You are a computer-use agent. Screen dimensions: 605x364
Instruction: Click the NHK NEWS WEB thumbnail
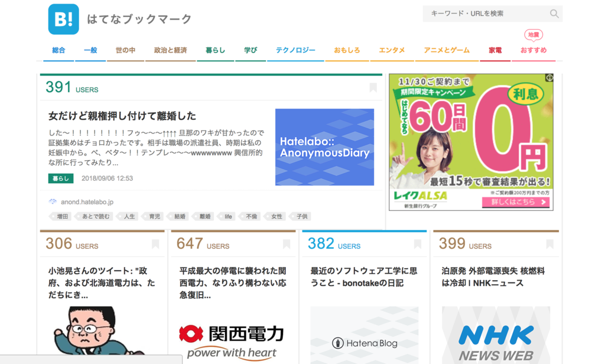tap(496, 335)
